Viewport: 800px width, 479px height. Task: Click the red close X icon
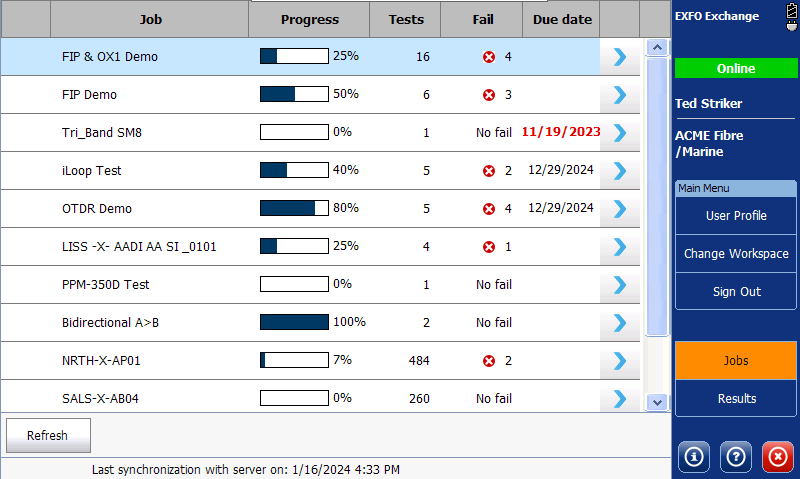(x=777, y=456)
